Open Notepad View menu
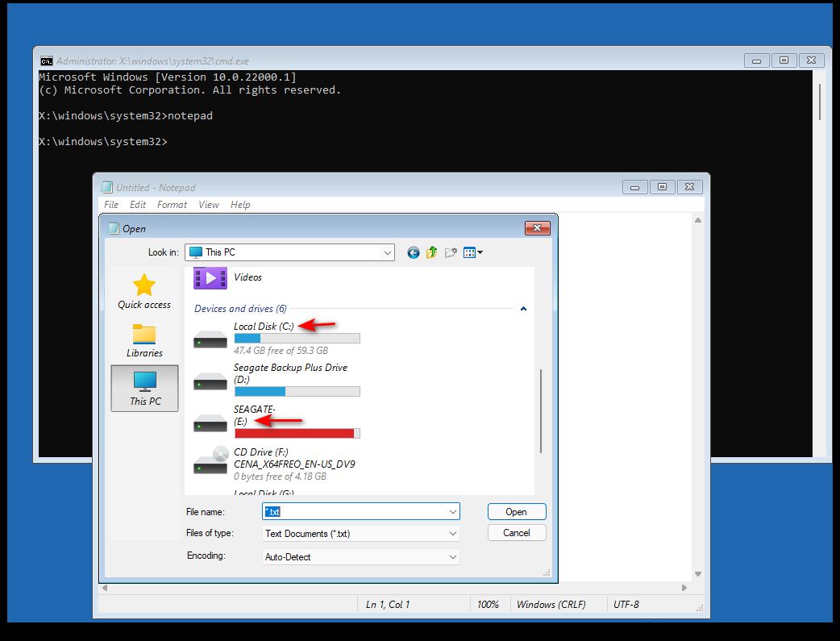840x641 pixels. (209, 205)
